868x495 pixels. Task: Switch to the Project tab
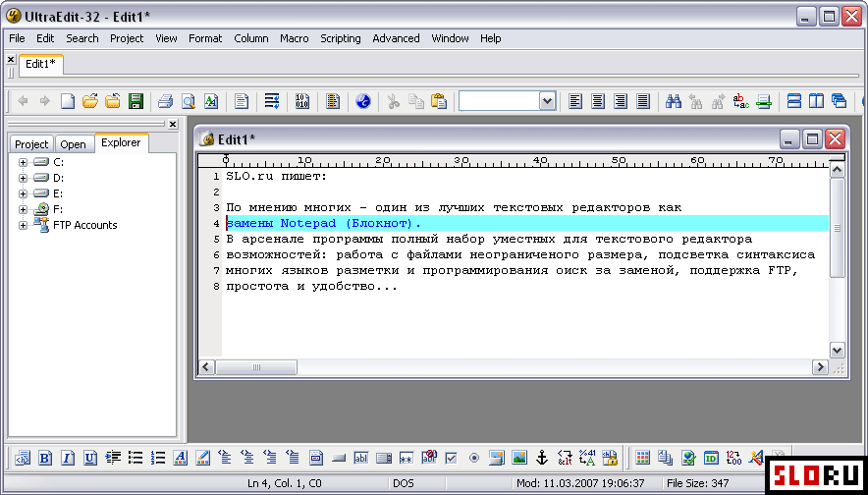(x=31, y=144)
